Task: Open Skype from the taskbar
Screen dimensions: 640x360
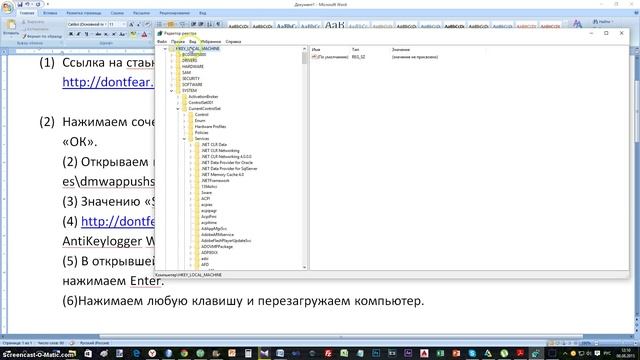Action: pos(472,353)
